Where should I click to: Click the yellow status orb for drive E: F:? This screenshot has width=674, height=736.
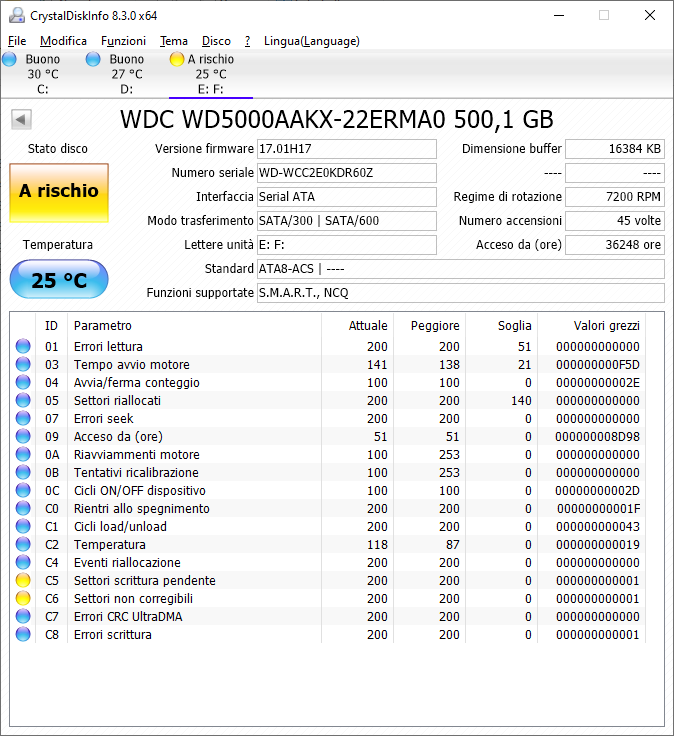(x=176, y=59)
